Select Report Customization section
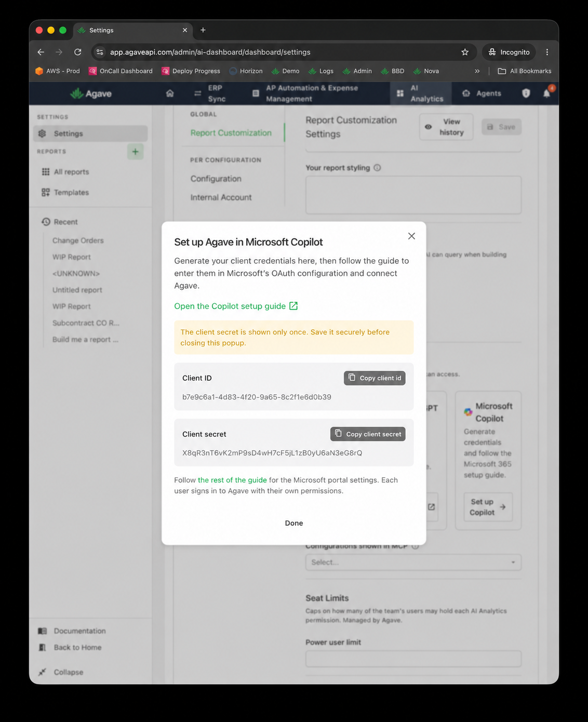Viewport: 588px width, 722px height. point(231,133)
